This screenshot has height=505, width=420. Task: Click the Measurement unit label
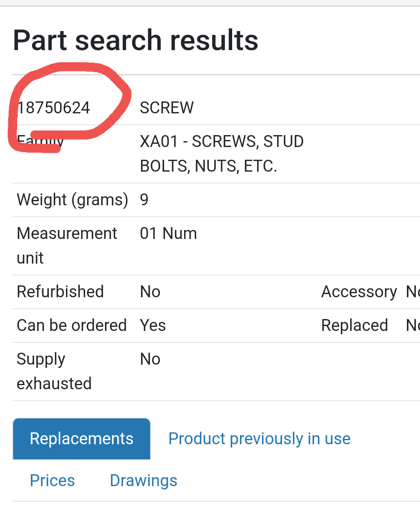[67, 246]
